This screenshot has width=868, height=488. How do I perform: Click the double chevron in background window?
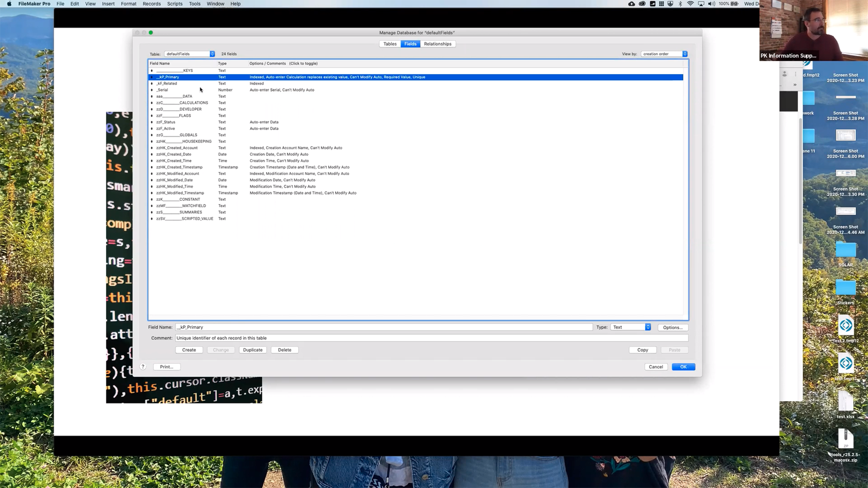click(x=795, y=85)
